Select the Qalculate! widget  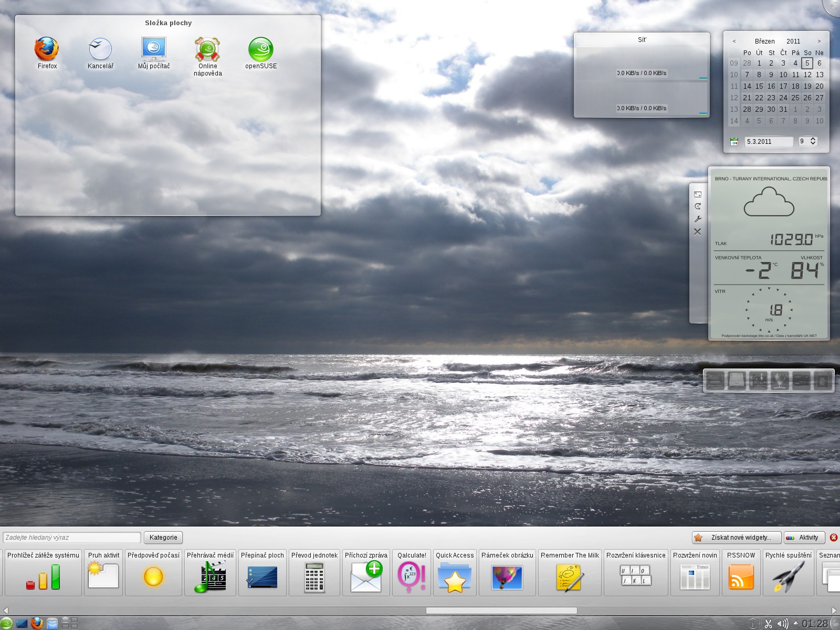(x=412, y=573)
